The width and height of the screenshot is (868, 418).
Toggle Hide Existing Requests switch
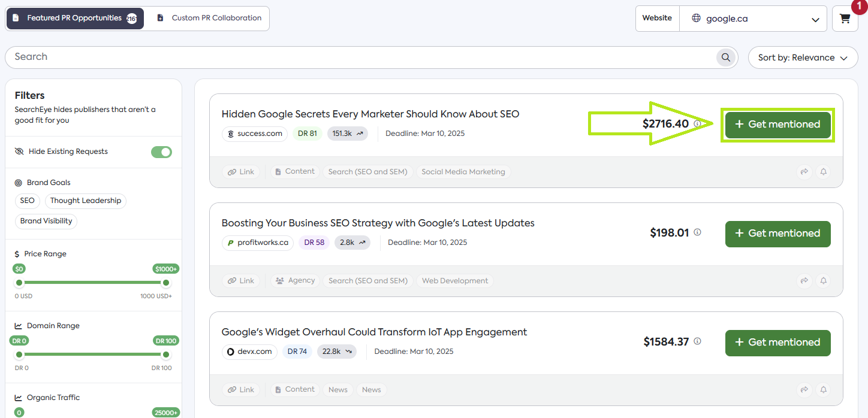pos(161,152)
